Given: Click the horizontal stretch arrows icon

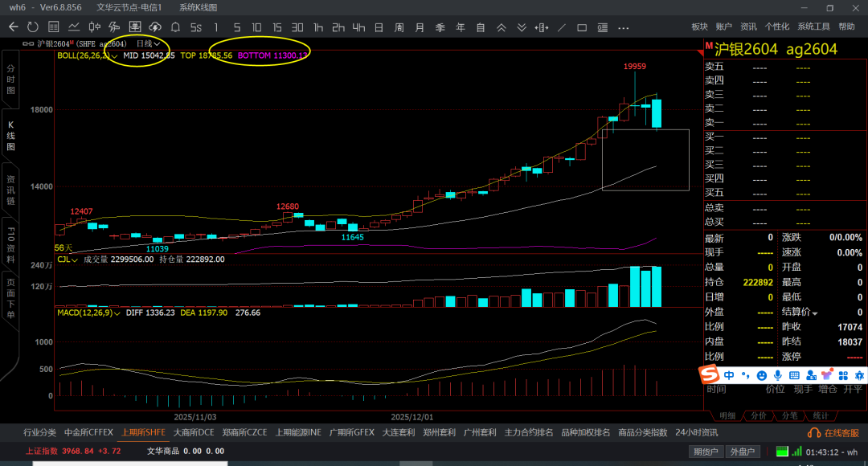Looking at the screenshot, I should [542, 27].
